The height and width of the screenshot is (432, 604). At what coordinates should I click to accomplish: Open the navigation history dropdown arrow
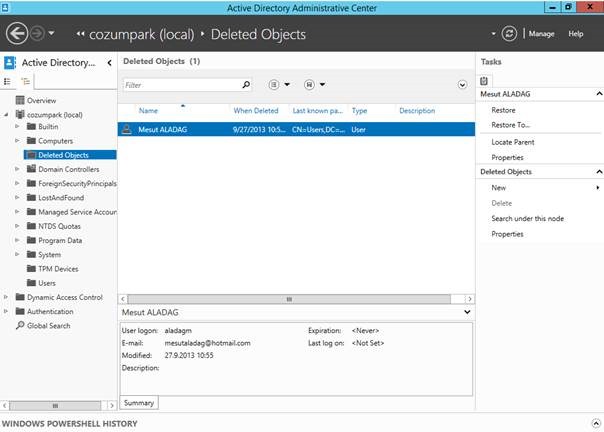pyautogui.click(x=51, y=34)
